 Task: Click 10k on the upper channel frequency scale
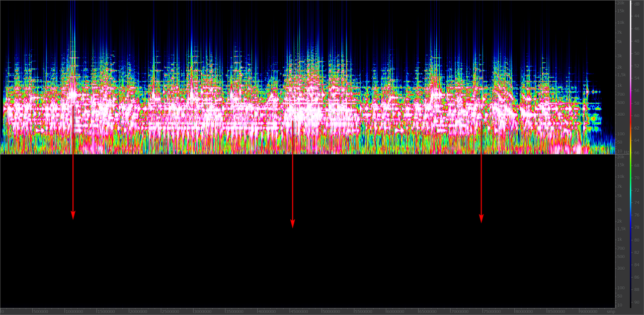(x=620, y=22)
